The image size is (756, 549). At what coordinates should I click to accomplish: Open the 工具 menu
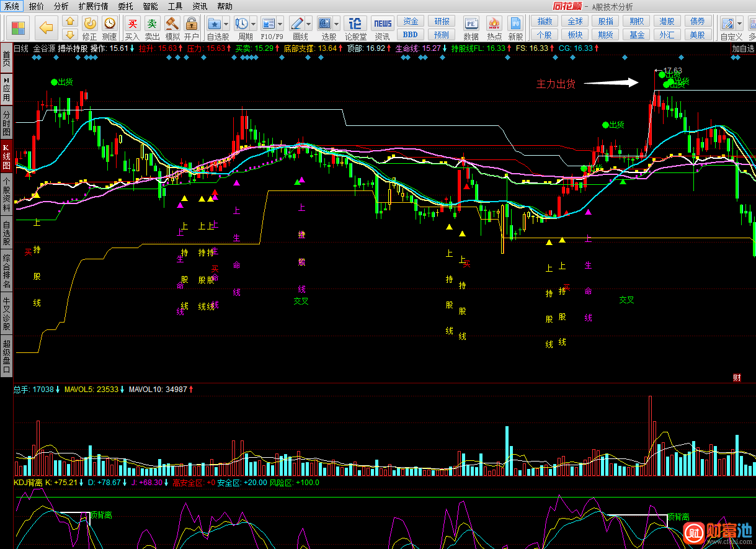tap(176, 6)
